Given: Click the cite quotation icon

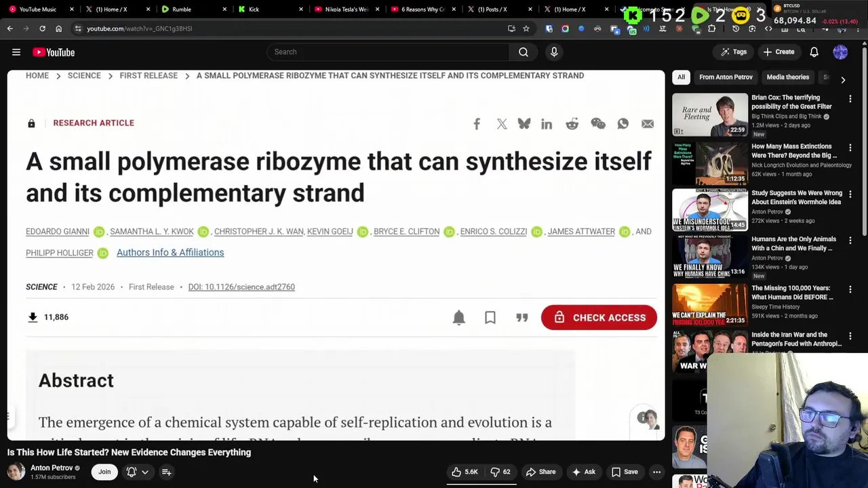Looking at the screenshot, I should 522,317.
